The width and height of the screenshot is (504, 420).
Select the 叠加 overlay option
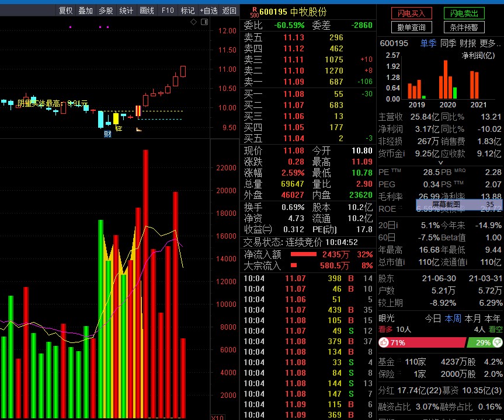pos(85,10)
